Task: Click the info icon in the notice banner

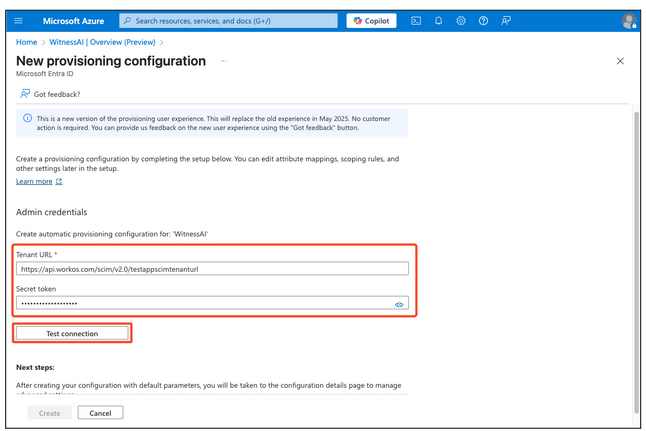Action: point(27,118)
